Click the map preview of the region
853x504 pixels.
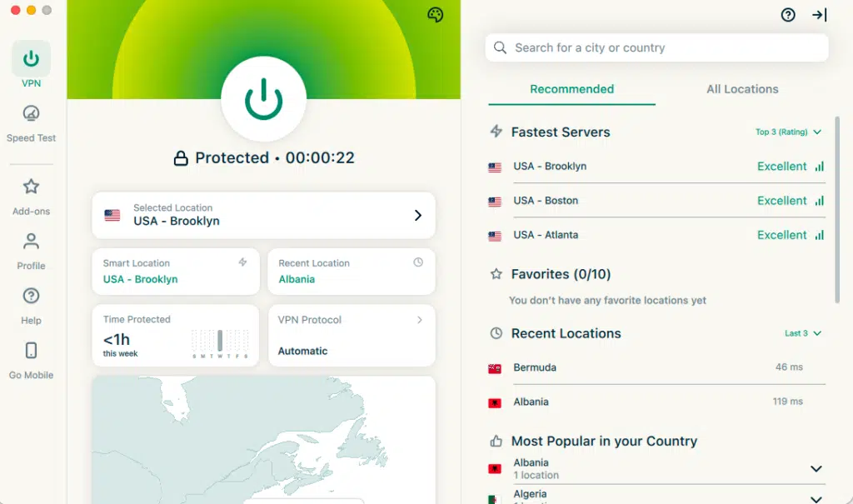click(264, 440)
